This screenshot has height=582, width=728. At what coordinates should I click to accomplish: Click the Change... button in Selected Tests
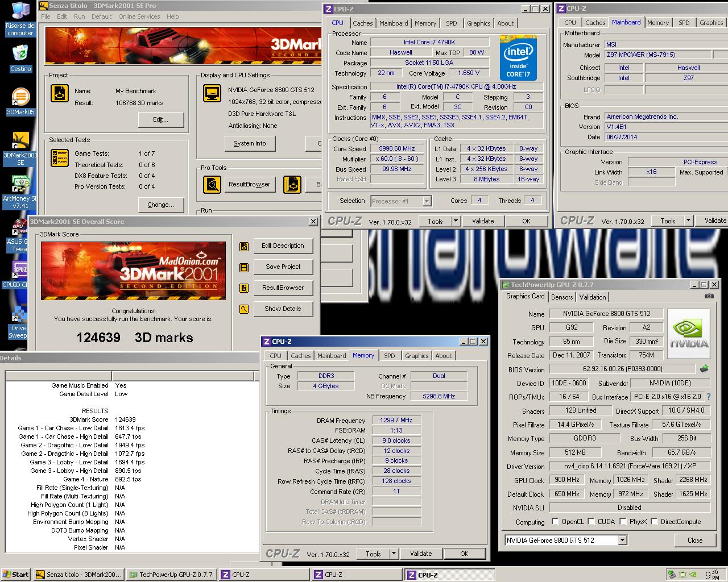coord(161,205)
